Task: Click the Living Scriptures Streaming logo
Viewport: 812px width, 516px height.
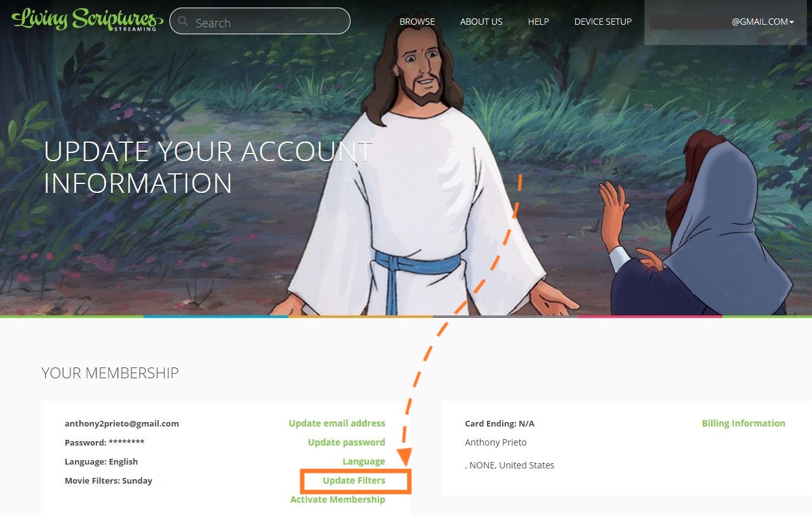Action: click(87, 19)
